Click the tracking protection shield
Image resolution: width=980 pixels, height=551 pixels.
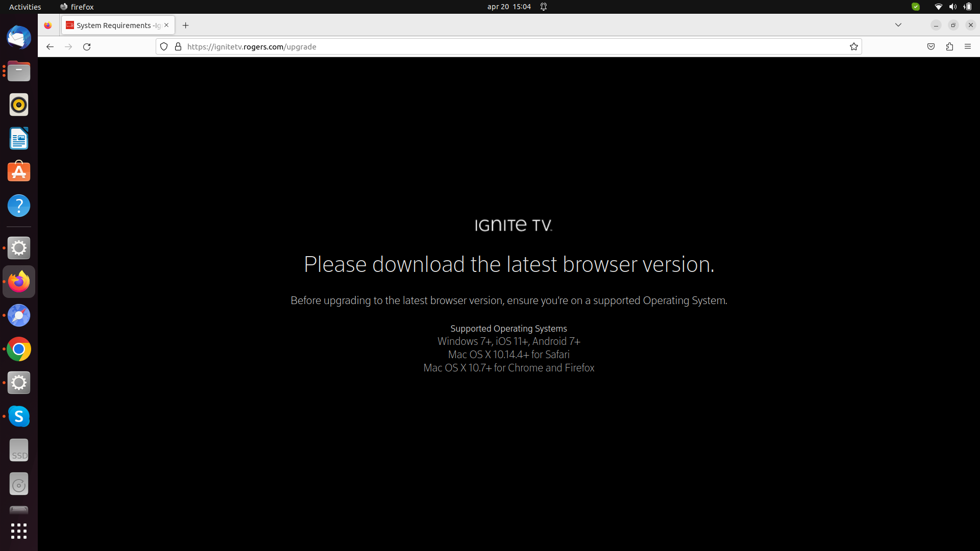point(164,46)
